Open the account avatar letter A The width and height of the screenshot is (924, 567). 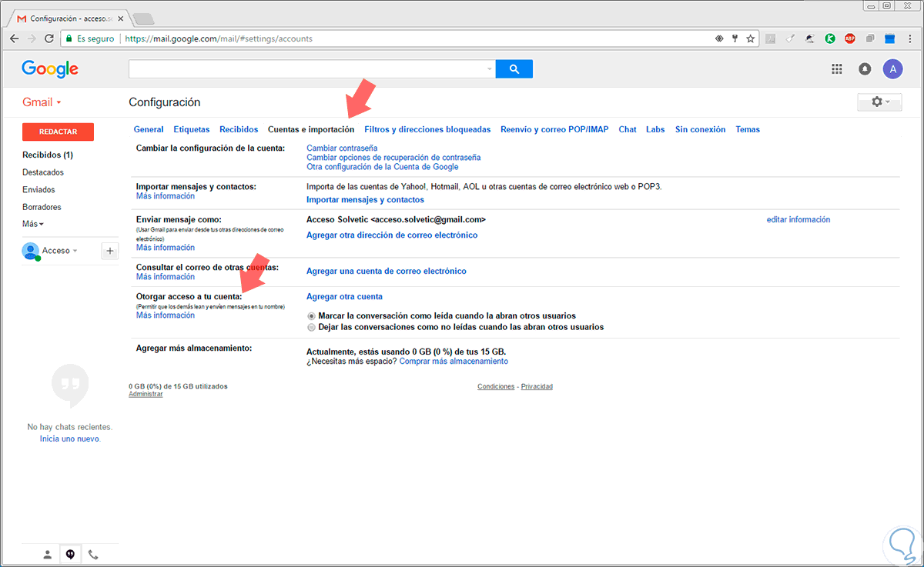[x=892, y=68]
